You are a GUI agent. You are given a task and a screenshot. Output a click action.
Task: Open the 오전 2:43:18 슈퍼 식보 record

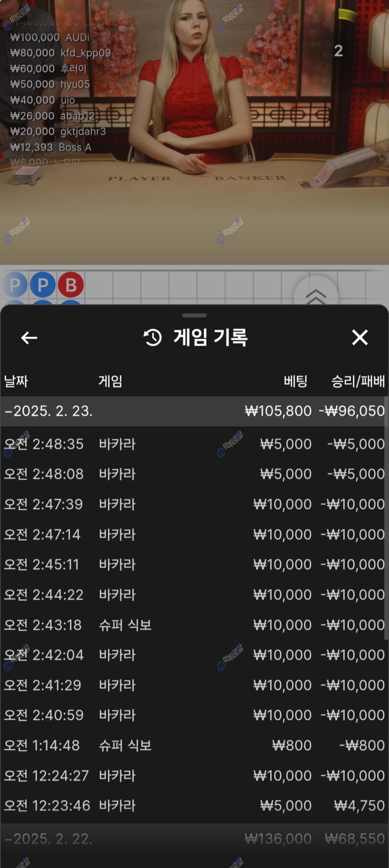click(x=194, y=625)
